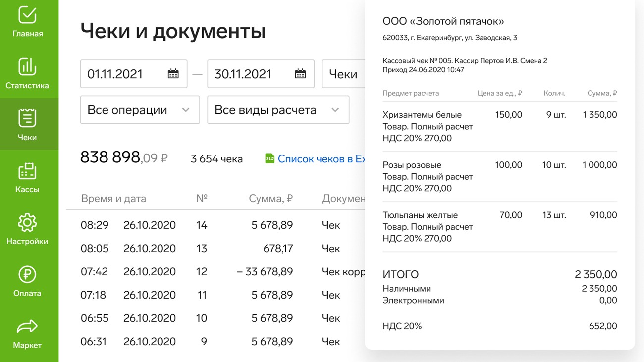Click the start date calendar icon
This screenshot has width=644, height=362.
tap(173, 74)
